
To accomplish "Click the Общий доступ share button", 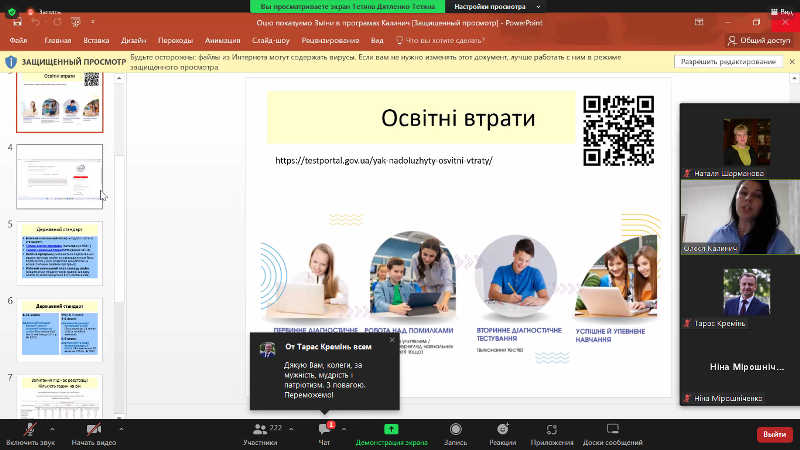I will [758, 41].
